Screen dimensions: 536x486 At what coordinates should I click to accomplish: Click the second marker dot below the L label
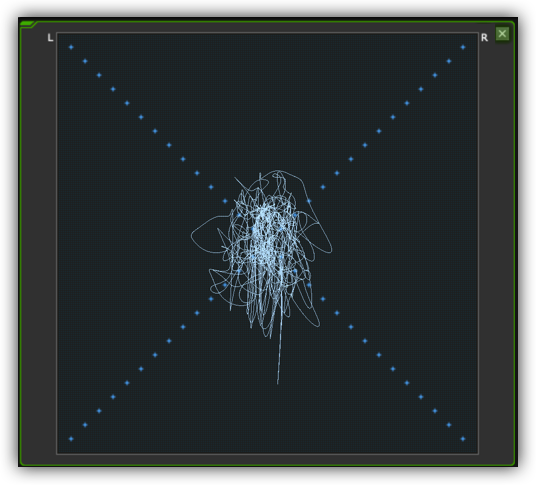[85, 61]
